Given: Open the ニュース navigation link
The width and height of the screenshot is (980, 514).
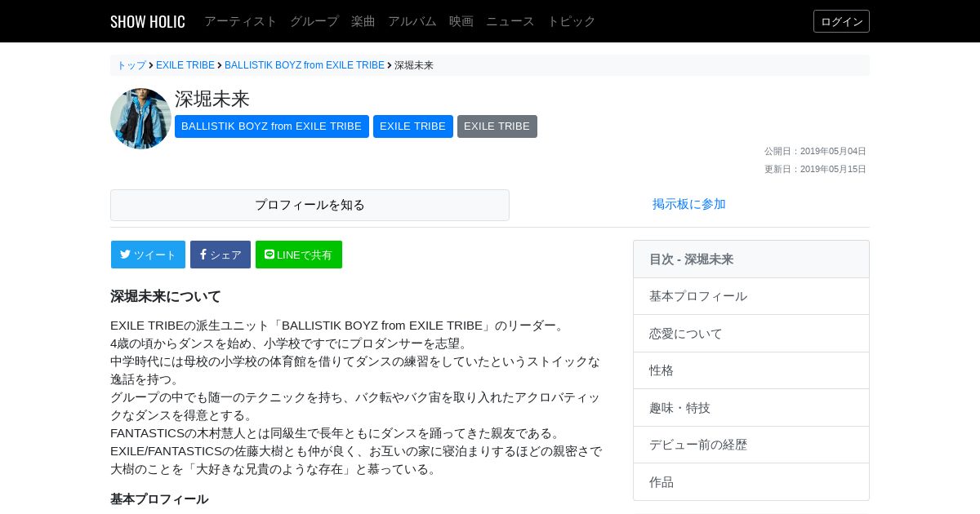Looking at the screenshot, I should (510, 21).
